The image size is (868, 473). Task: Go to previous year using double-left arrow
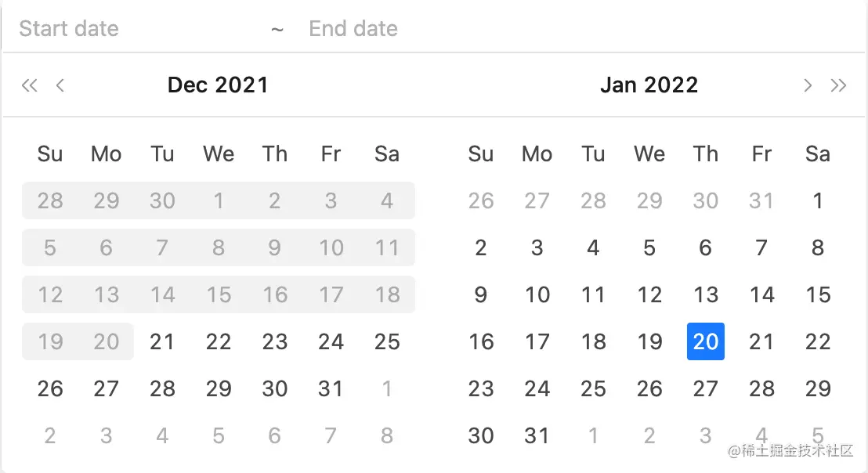29,85
